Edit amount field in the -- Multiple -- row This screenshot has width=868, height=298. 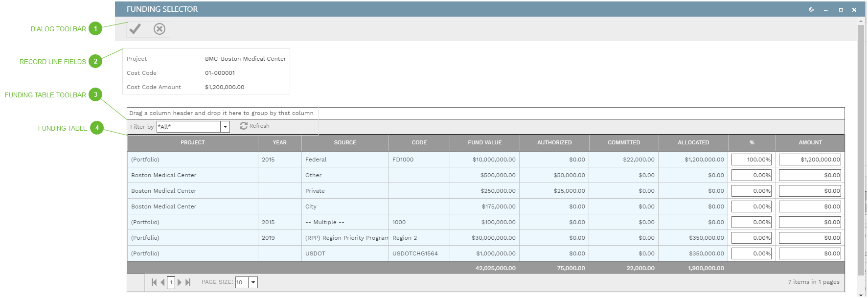click(810, 222)
